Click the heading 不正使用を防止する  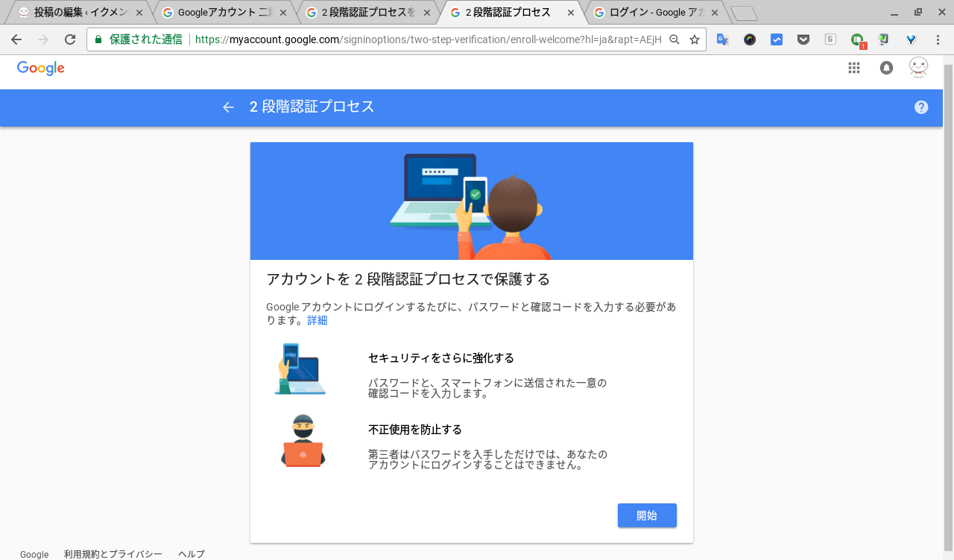coord(415,430)
